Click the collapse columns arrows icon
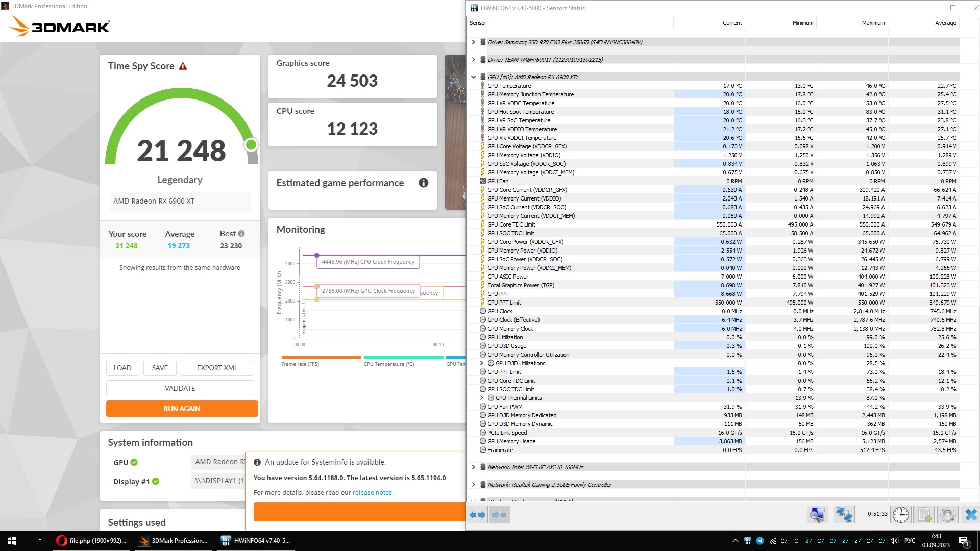 [x=499, y=515]
